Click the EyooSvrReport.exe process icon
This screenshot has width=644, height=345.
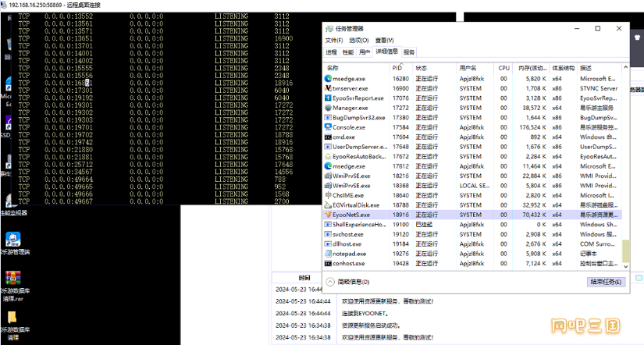coord(328,98)
